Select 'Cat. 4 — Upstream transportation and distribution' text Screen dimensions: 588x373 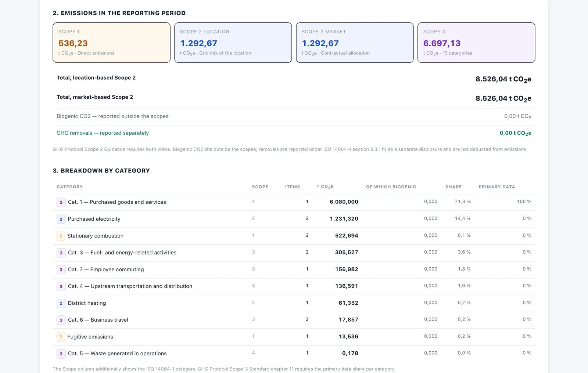click(130, 286)
